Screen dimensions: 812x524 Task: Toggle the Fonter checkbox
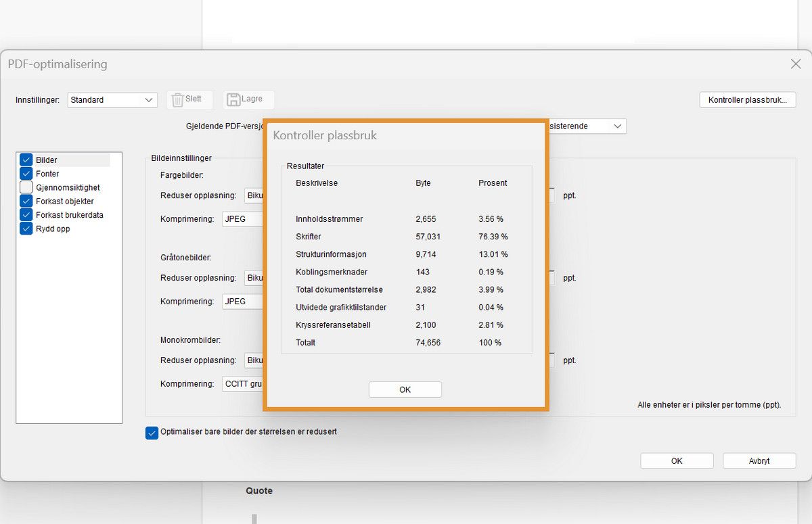26,173
